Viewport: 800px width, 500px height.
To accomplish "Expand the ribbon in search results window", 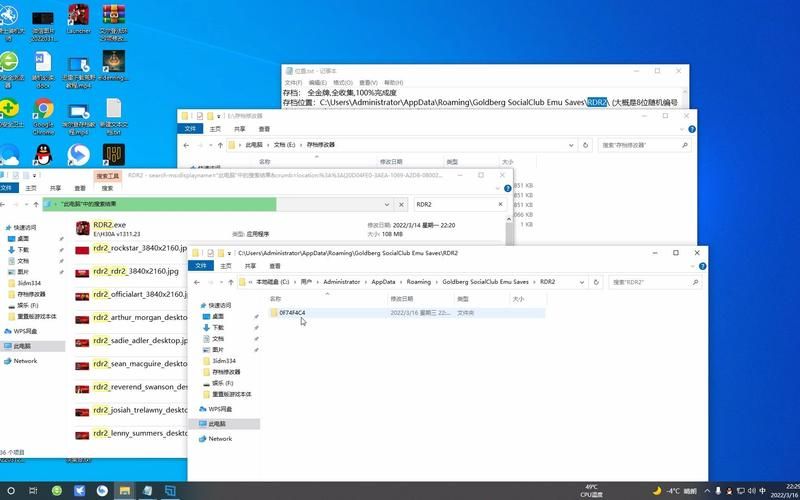I will 498,188.
